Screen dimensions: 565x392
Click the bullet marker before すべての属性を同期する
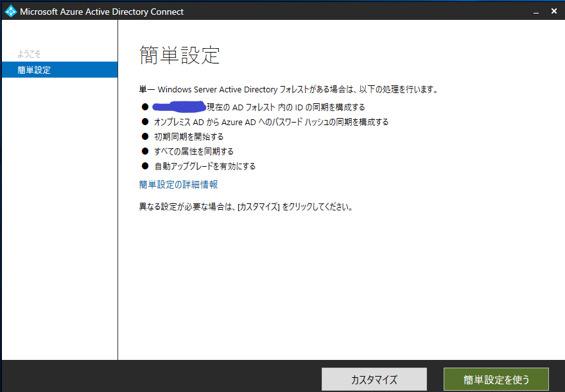coord(145,151)
